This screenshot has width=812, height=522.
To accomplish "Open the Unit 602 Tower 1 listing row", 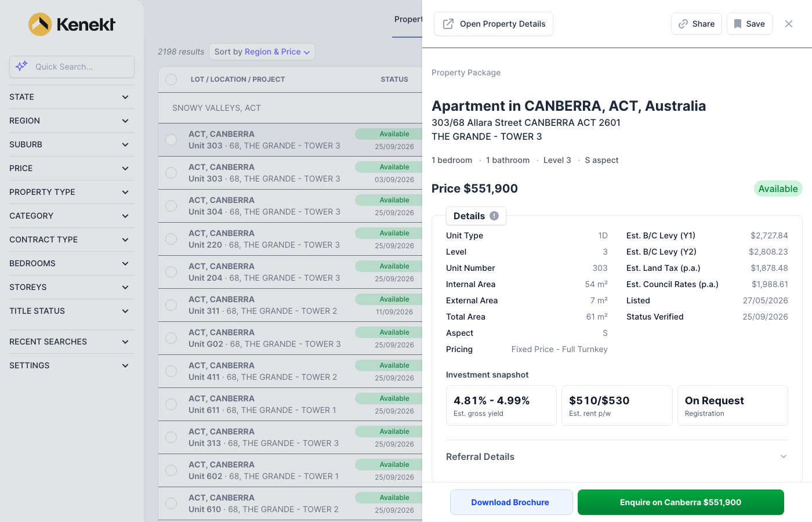I will pos(290,470).
